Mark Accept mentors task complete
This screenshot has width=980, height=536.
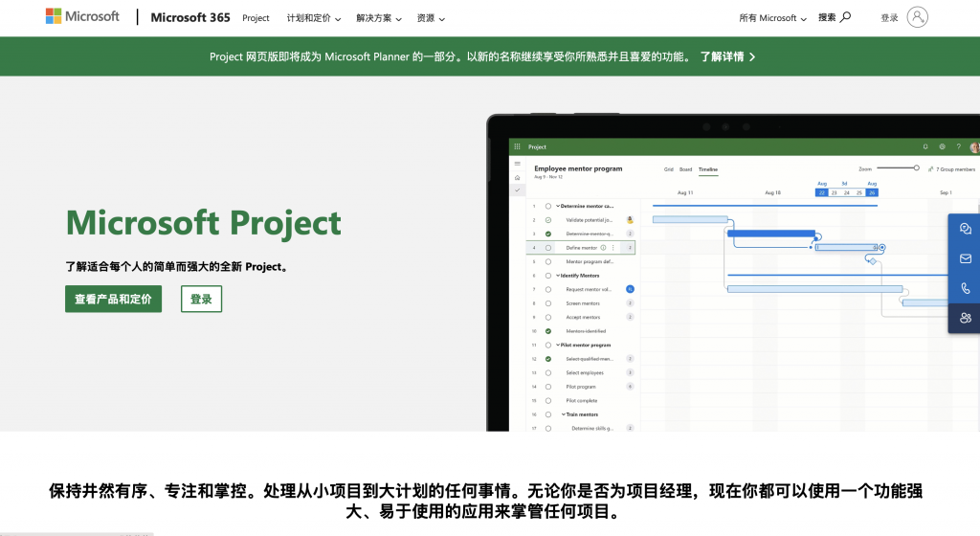(548, 318)
